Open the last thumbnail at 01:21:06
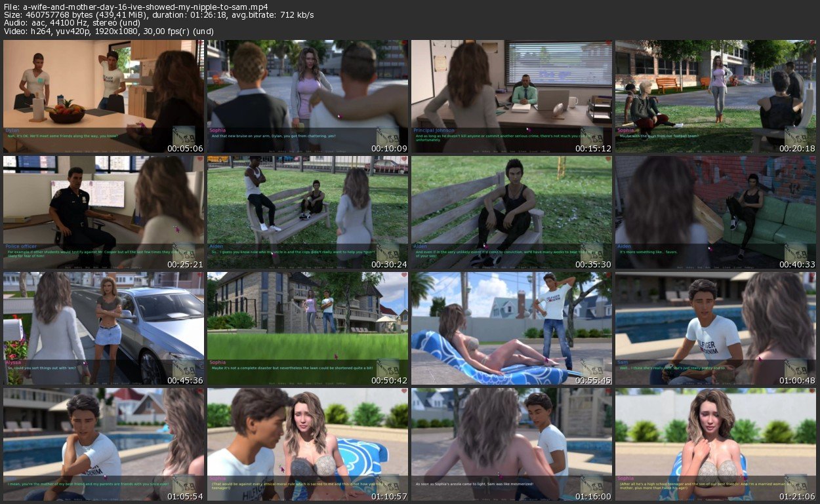The height and width of the screenshot is (504, 820). tap(716, 444)
